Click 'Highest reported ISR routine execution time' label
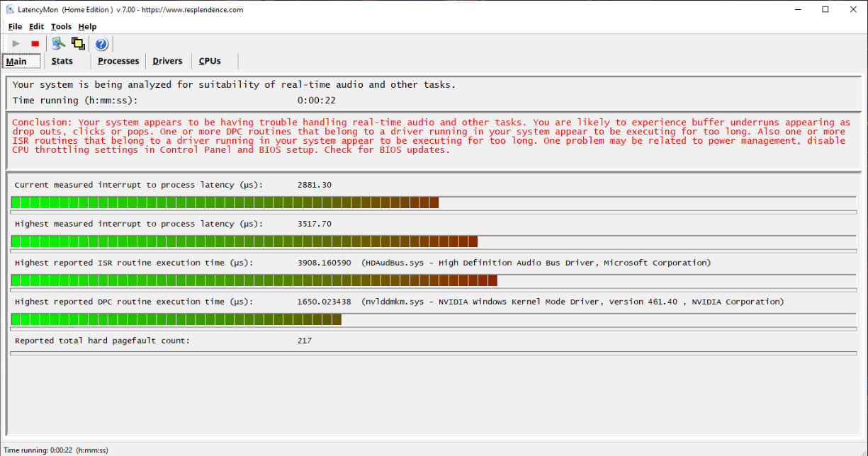868x456 pixels. [134, 263]
